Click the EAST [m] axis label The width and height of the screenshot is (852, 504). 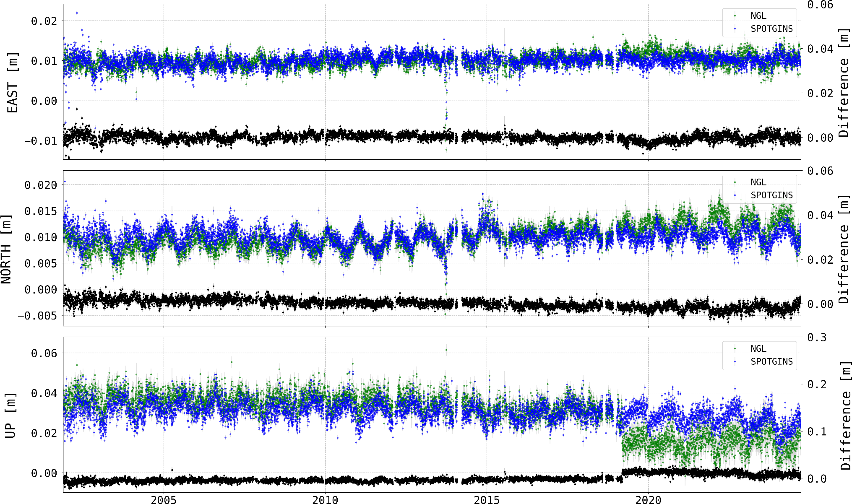point(13,83)
